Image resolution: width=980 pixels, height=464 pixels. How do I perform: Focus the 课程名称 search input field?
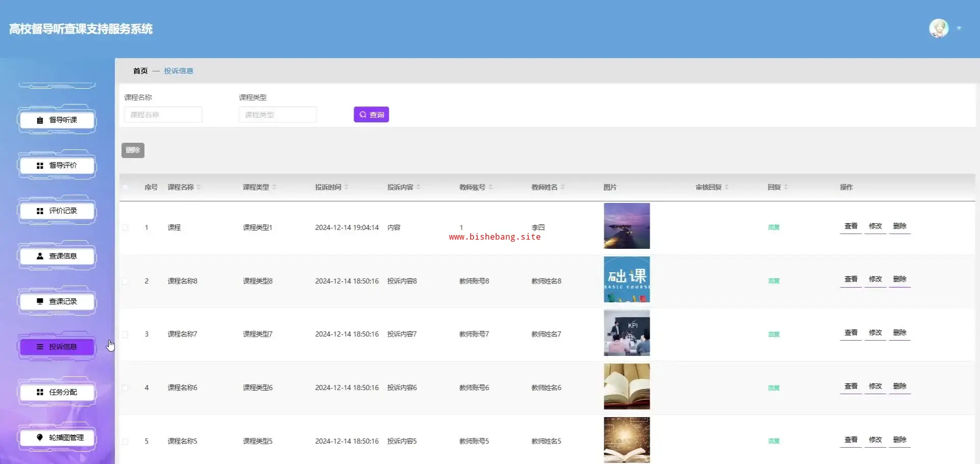point(163,115)
